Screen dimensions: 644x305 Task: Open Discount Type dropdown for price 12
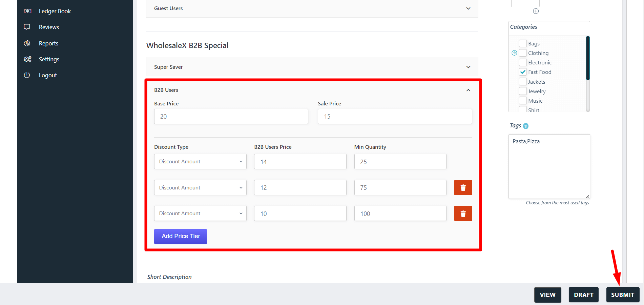tap(200, 187)
